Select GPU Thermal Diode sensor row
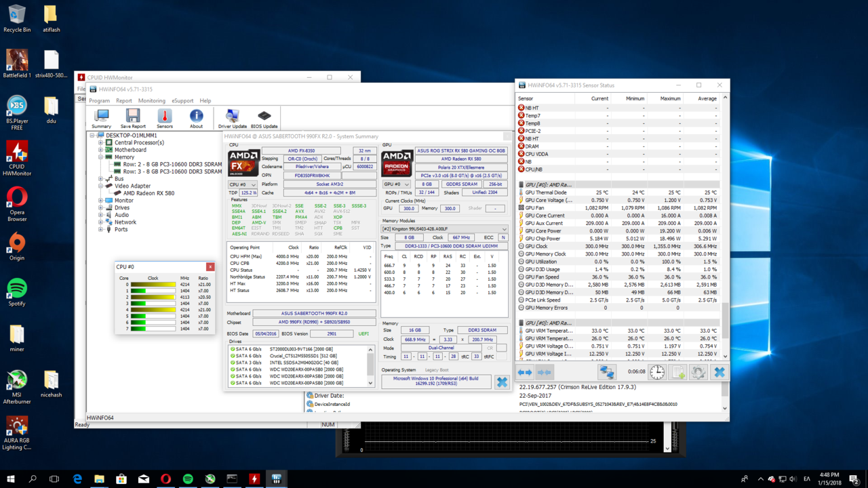 pos(618,192)
